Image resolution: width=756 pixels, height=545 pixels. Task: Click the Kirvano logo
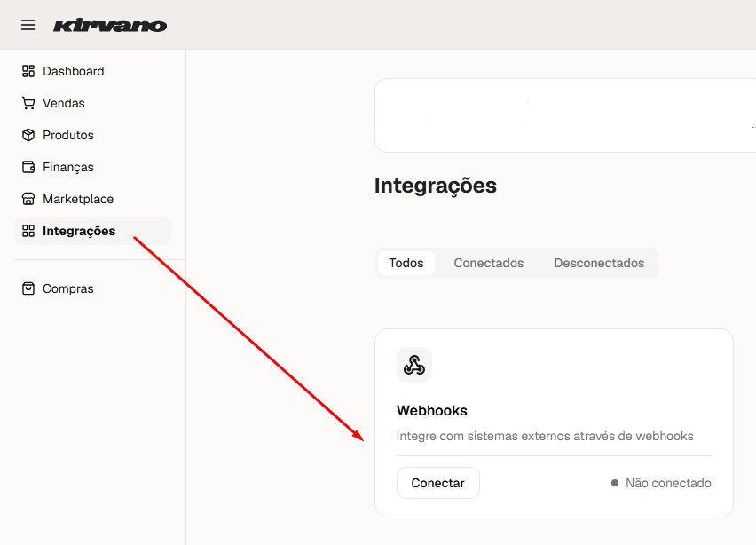(110, 25)
